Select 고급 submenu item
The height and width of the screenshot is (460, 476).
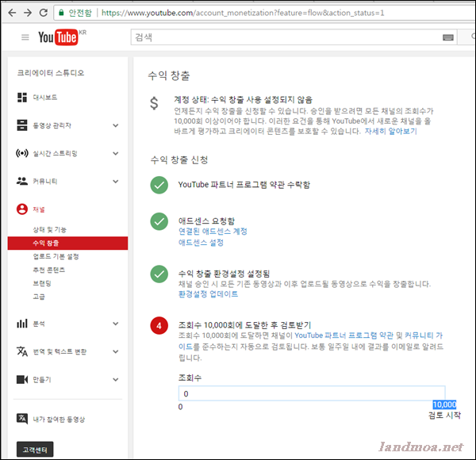coord(39,297)
